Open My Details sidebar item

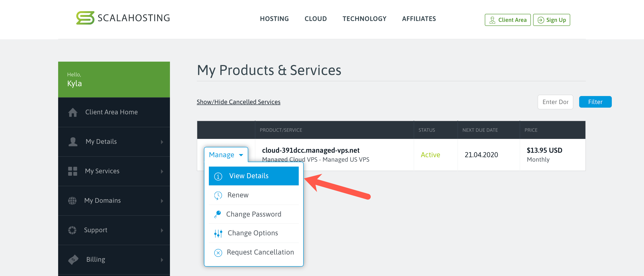(x=114, y=142)
